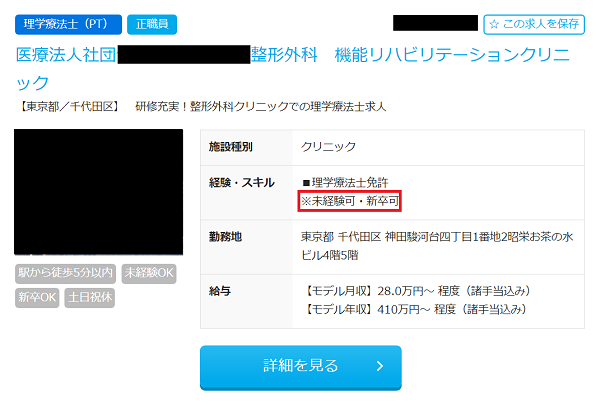Click the 施設種別 row header
Screen dimensions: 600x403
coord(230,147)
